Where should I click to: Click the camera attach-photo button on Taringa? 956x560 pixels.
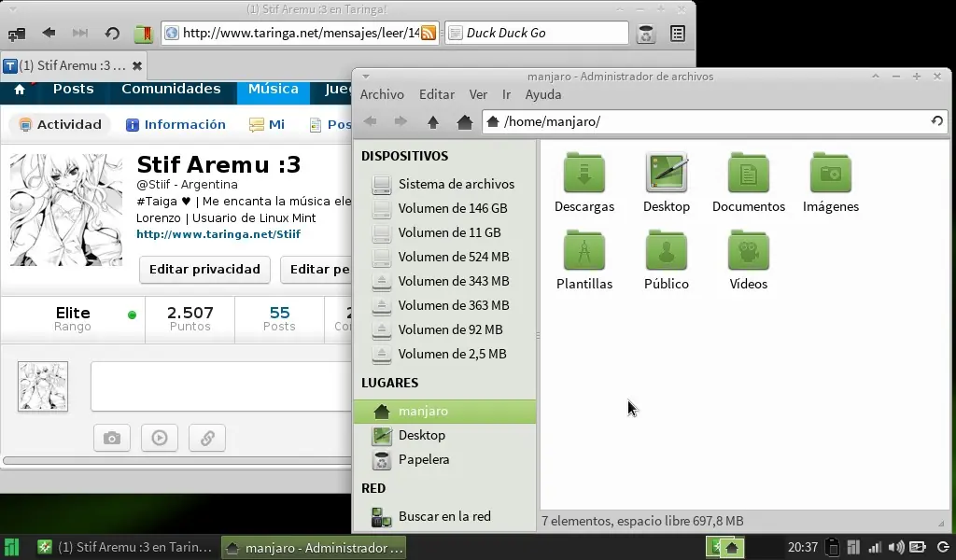(112, 438)
